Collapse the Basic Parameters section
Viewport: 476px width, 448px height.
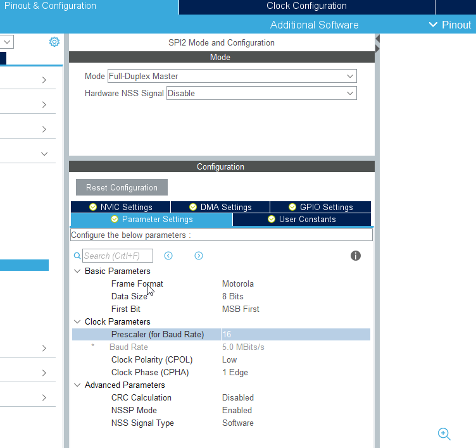point(77,271)
